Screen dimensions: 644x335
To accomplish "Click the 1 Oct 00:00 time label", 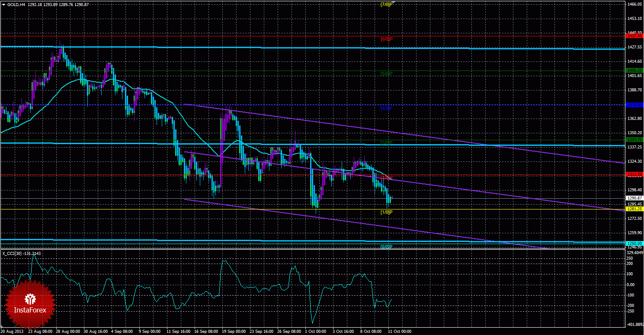I will (x=315, y=332).
